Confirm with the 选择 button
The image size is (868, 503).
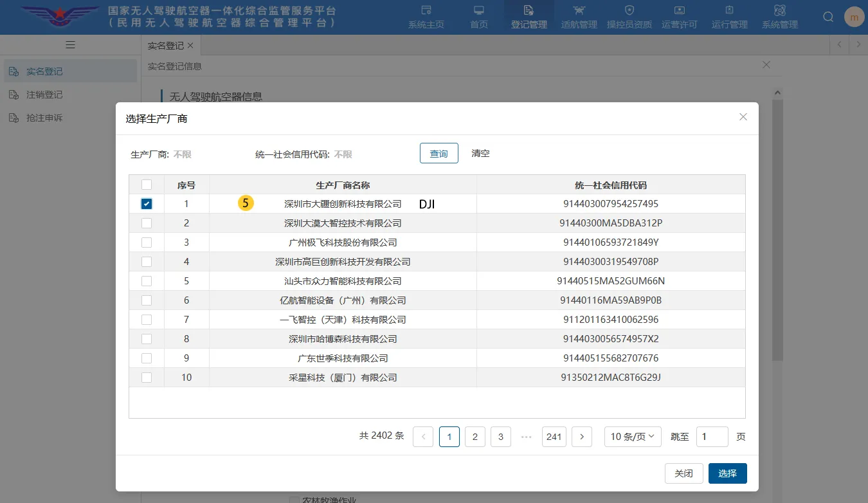(x=727, y=473)
